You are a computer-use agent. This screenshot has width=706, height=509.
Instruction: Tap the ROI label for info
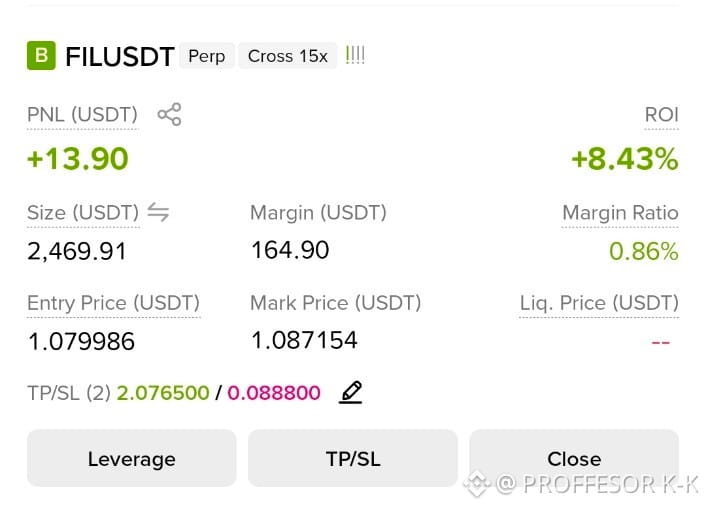661,115
